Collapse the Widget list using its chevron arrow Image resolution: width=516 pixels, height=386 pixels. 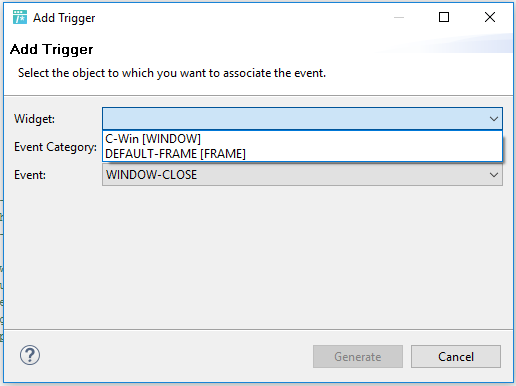click(x=494, y=119)
